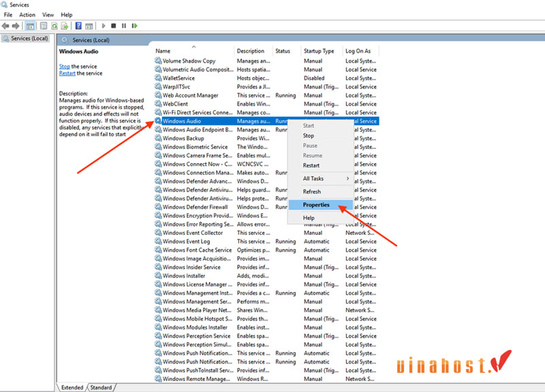Sort services by the Startup Type column

click(320, 50)
